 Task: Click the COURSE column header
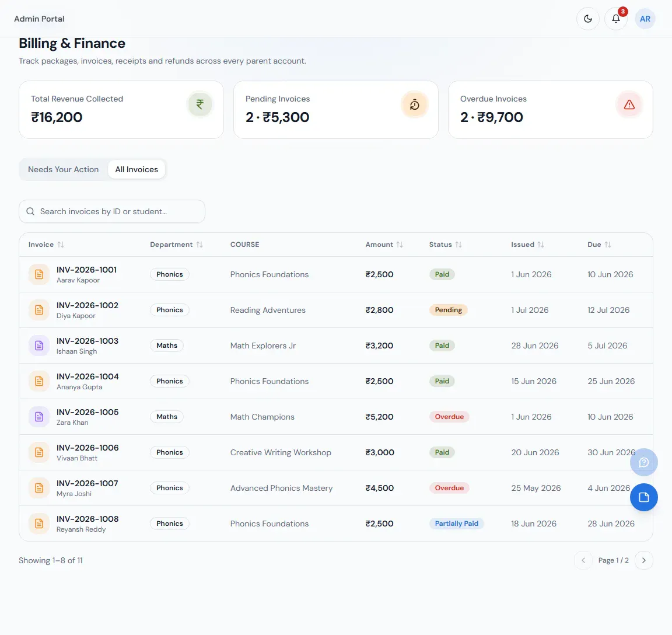click(245, 245)
